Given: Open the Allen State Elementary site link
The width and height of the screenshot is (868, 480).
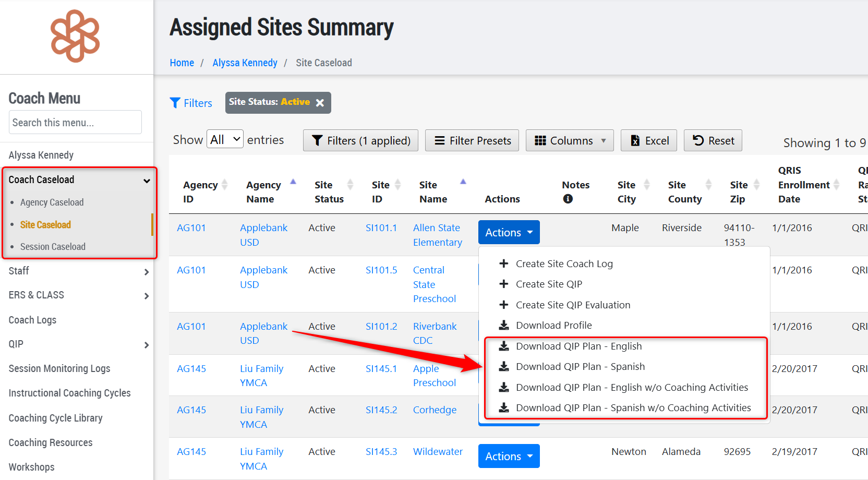Looking at the screenshot, I should (438, 235).
